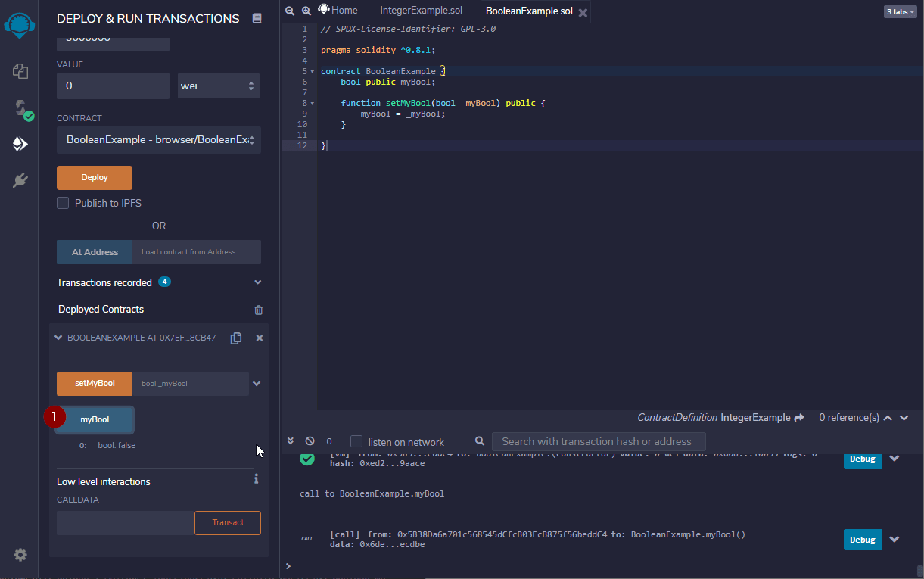
Task: Fold the contract block at line 5
Action: [x=313, y=72]
